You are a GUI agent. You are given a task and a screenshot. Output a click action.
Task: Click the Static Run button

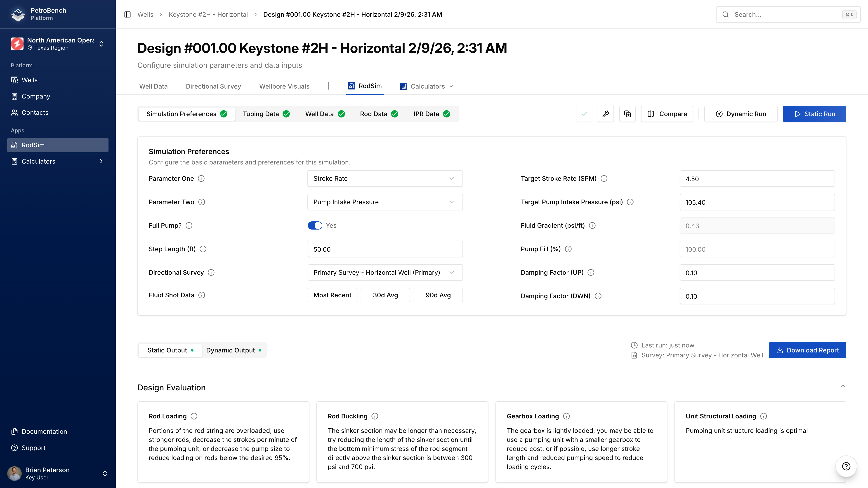[x=814, y=114]
